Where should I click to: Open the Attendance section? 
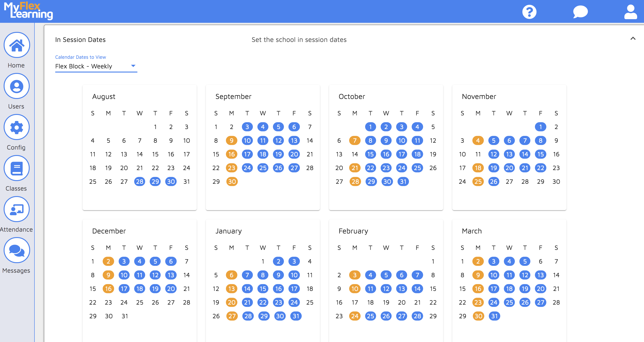(16, 209)
